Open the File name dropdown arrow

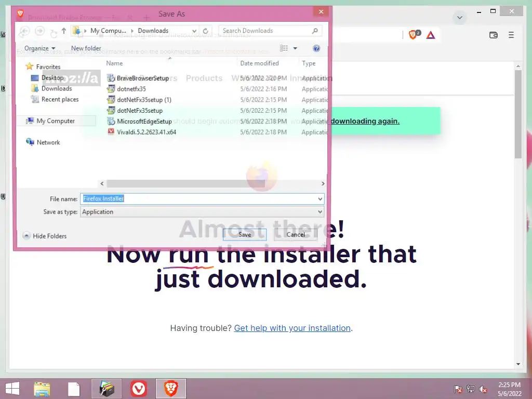(x=320, y=199)
